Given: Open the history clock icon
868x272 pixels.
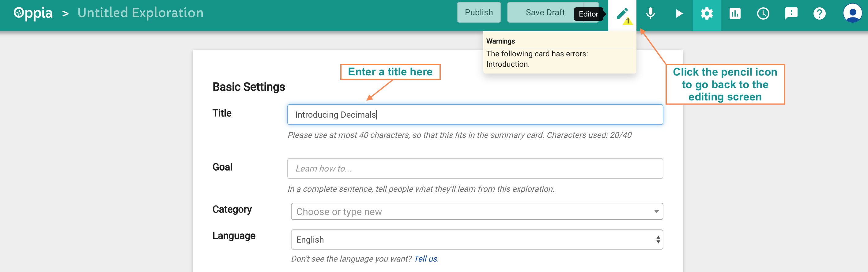Looking at the screenshot, I should click(x=763, y=14).
